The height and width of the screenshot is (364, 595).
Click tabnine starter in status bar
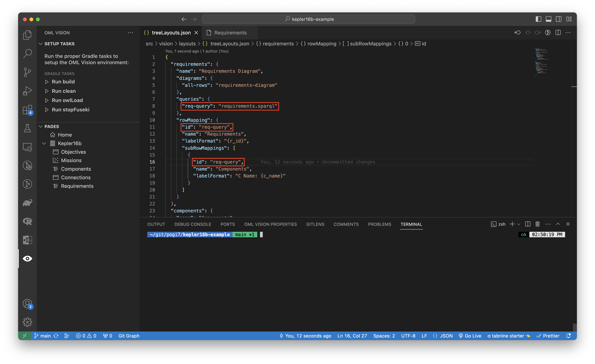pos(508,336)
